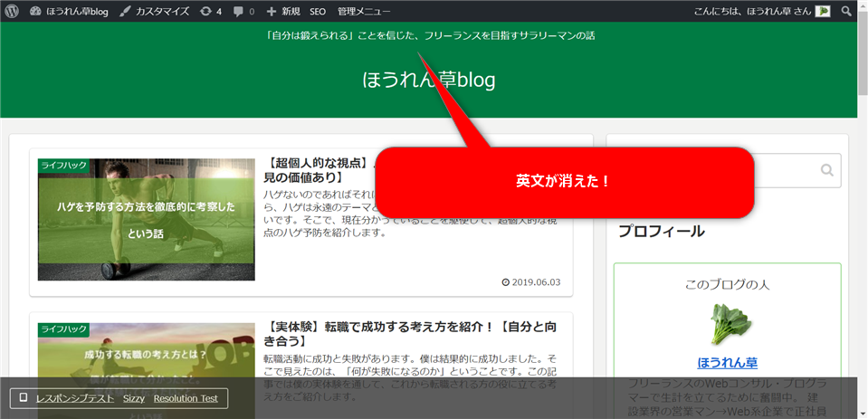This screenshot has height=419, width=868.
Task: Click the page vertical scrollbar thumb
Action: [863, 55]
